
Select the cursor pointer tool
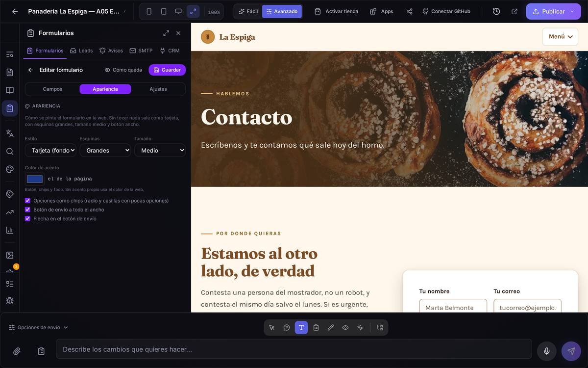click(272, 327)
